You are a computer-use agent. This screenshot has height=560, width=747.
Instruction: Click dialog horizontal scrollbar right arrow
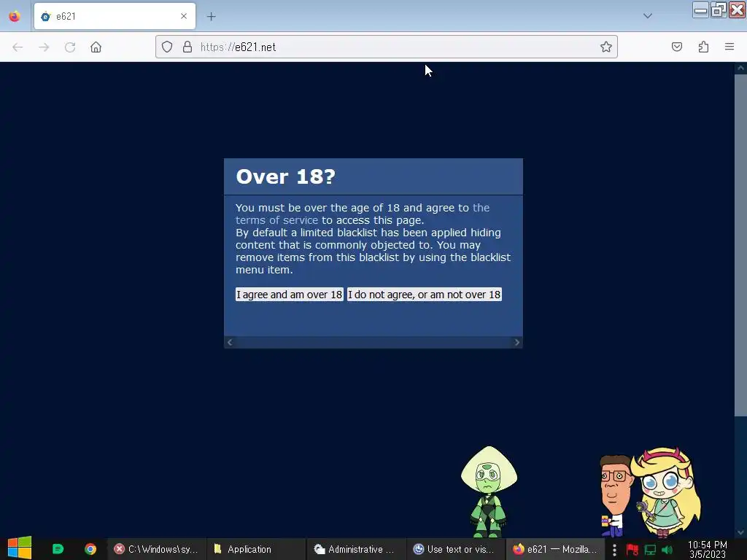click(x=517, y=343)
